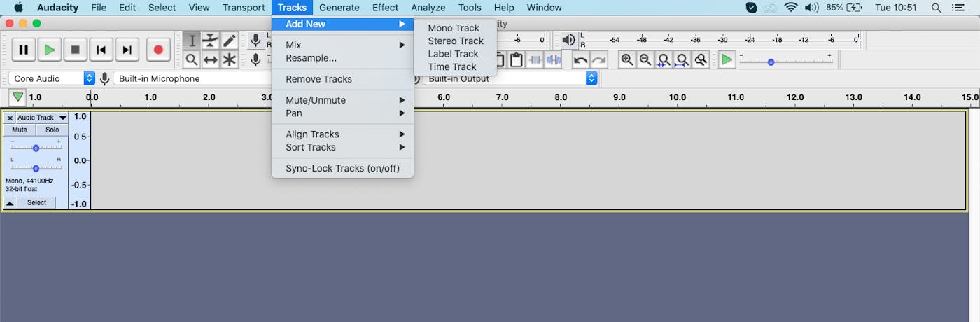980x322 pixels.
Task: Activate the Multi-Tool asterisk mode
Action: coord(229,59)
